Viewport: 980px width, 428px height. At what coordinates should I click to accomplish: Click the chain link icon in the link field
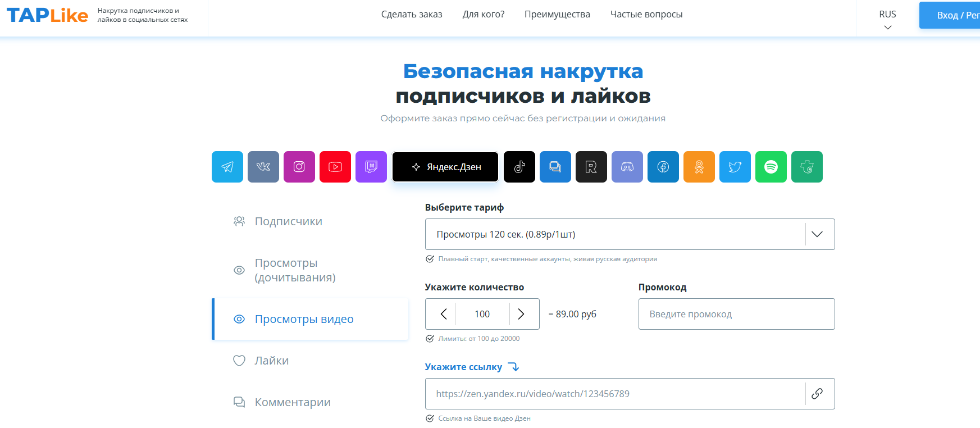[817, 394]
